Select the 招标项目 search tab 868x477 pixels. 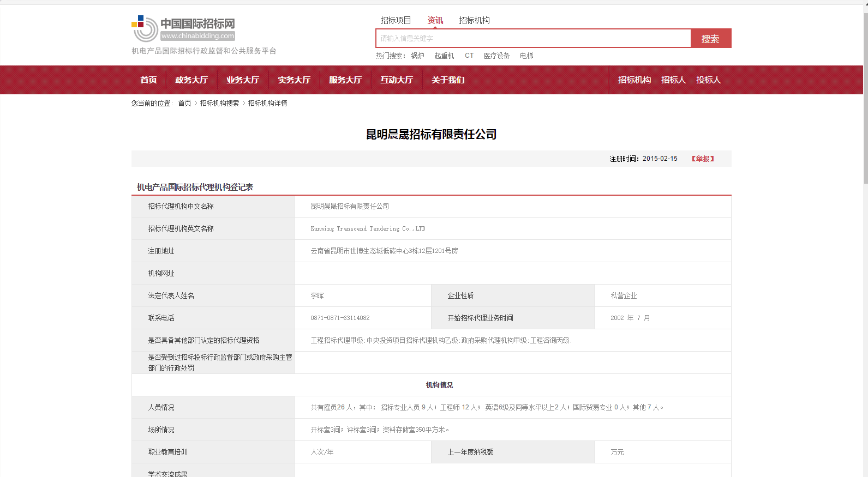click(x=396, y=20)
